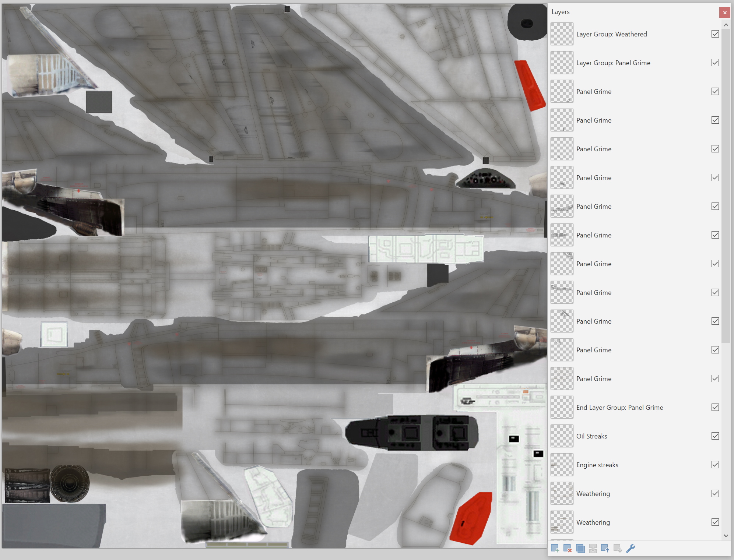
Task: Click the Layer Group: Weathered thumbnail
Action: point(562,34)
